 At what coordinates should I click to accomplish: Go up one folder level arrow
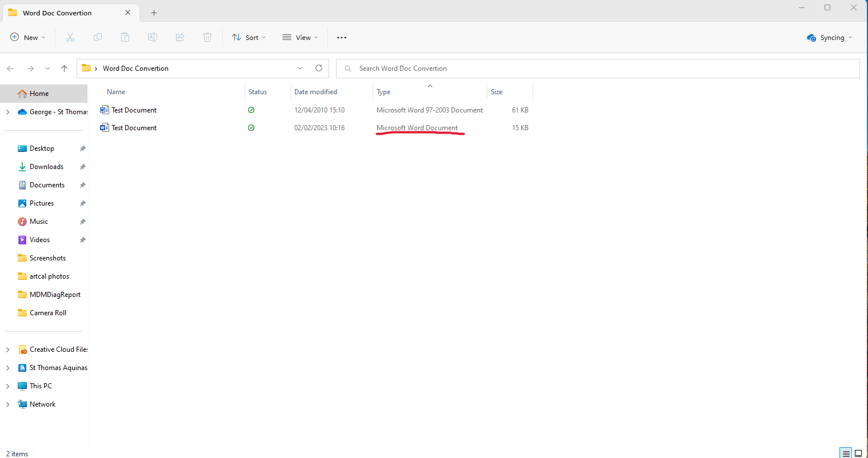(x=64, y=69)
